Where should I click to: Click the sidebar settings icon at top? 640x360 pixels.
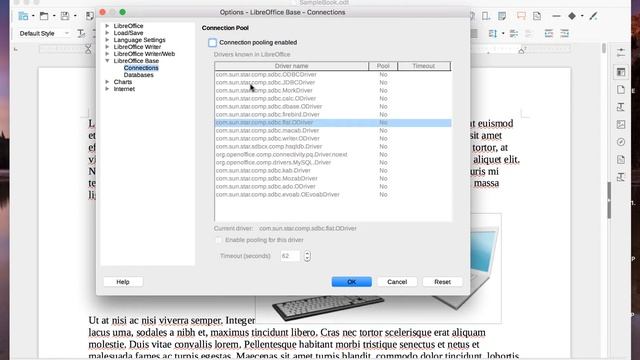pyautogui.click(x=621, y=52)
